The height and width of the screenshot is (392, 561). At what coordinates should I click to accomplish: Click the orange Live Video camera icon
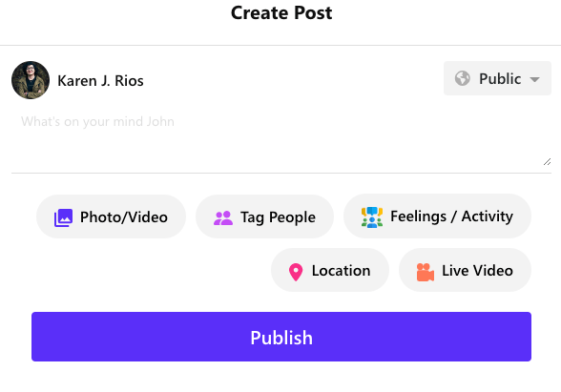426,272
